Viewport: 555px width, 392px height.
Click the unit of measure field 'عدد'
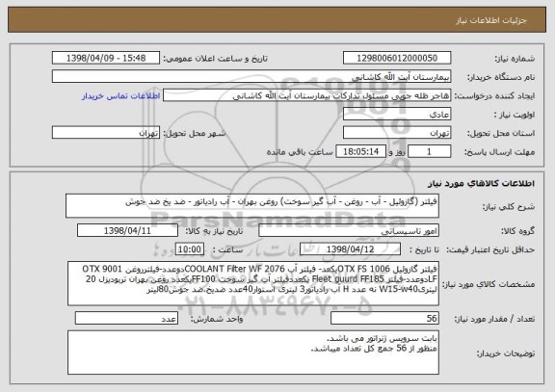[x=126, y=318]
